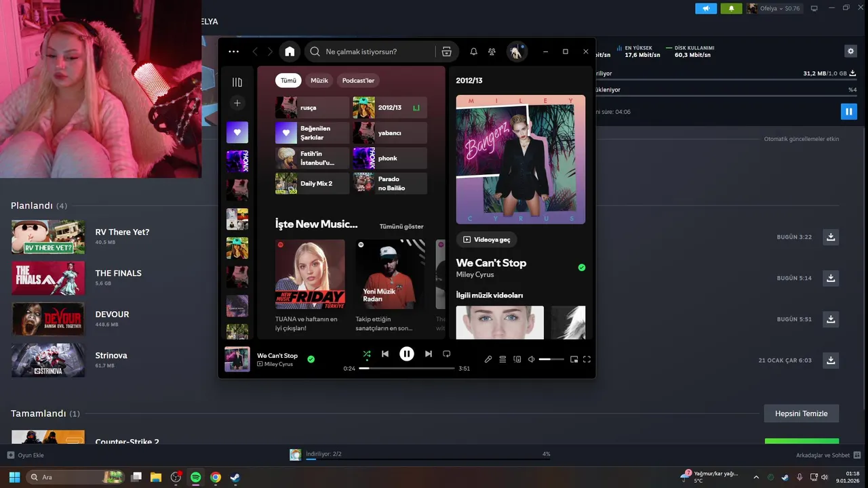Click Hepsini Temizle button in Steam
The width and height of the screenshot is (868, 488).
point(802,413)
